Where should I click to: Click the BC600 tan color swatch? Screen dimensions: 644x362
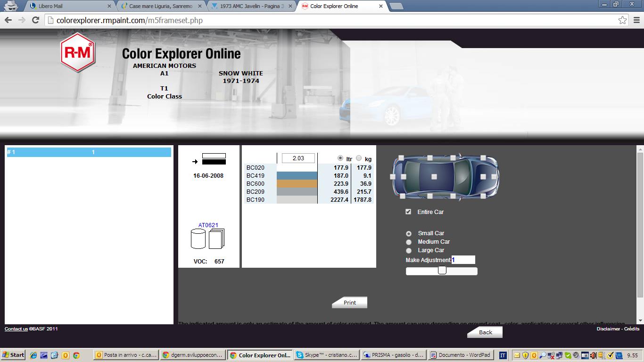point(297,184)
